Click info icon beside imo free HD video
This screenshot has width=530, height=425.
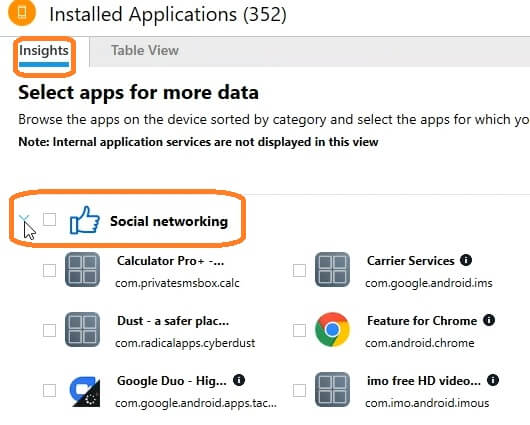493,380
